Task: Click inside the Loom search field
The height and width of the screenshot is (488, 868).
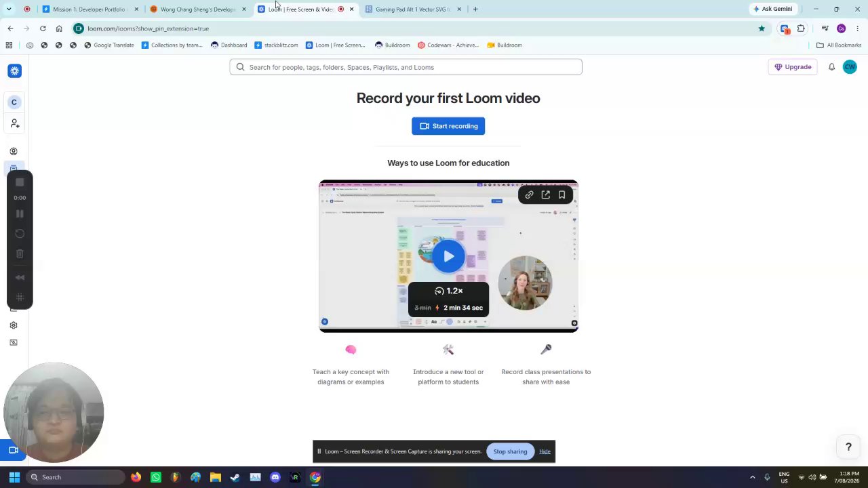Action: (x=406, y=67)
